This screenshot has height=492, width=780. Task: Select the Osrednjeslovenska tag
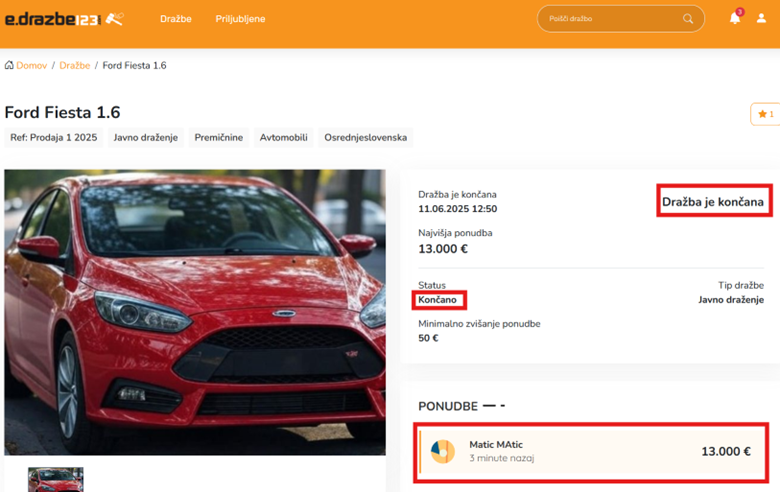pyautogui.click(x=365, y=138)
